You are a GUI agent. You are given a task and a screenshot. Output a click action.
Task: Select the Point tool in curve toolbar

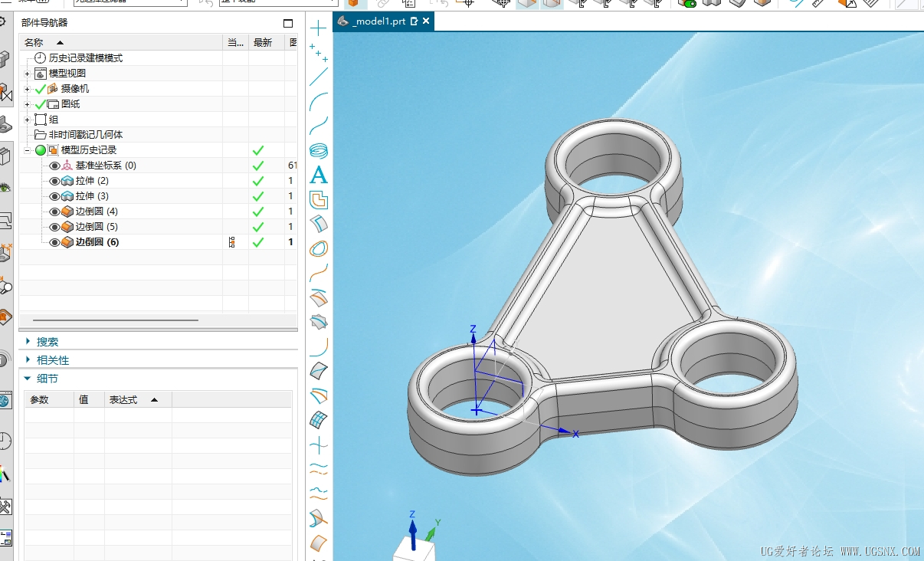coord(319,28)
